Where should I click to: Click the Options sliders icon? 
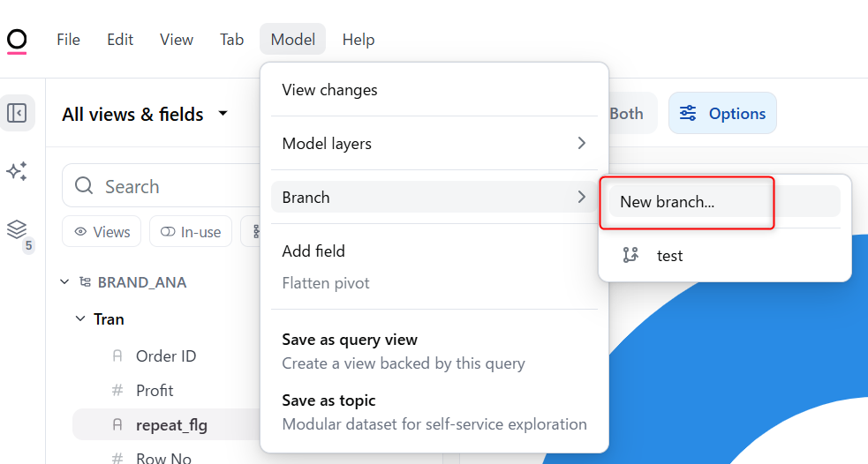click(x=688, y=114)
